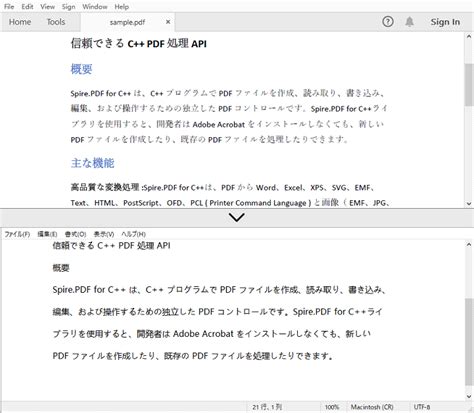Viewport: 474px width, 413px height.
Task: Click the PDF viewer scroll up arrow
Action: 469,36
